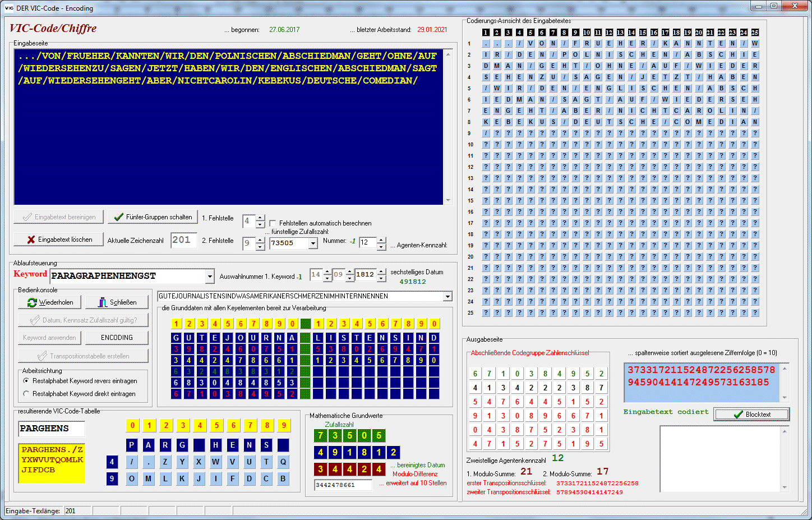The height and width of the screenshot is (520, 812).
Task: Click Agentenkennzahl value 12
Action: [x=557, y=458]
